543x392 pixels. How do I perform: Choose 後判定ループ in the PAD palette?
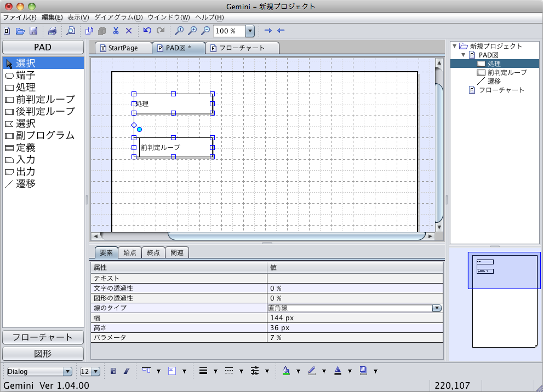pyautogui.click(x=43, y=111)
